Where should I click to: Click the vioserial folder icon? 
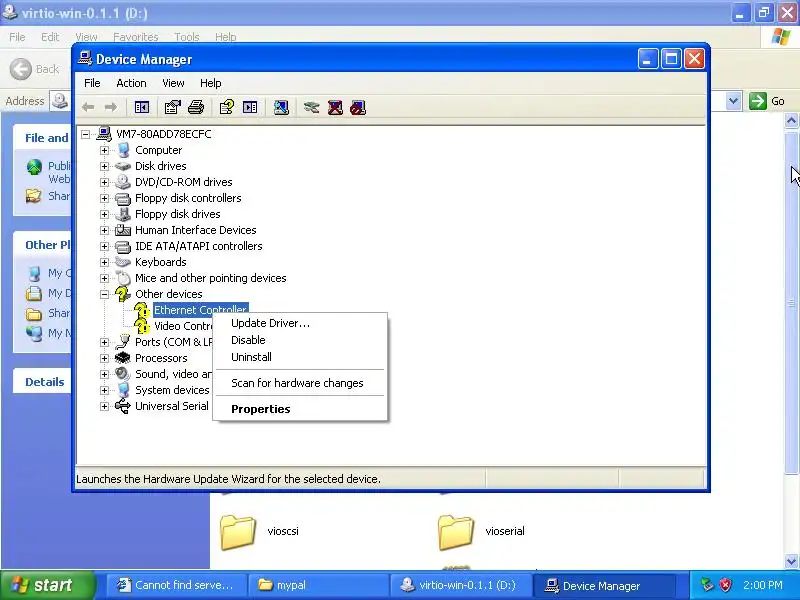[x=456, y=532]
